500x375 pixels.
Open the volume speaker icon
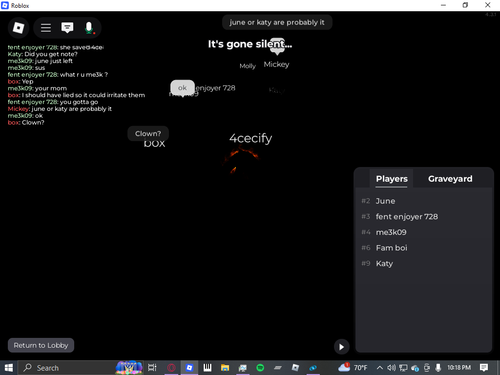392,368
